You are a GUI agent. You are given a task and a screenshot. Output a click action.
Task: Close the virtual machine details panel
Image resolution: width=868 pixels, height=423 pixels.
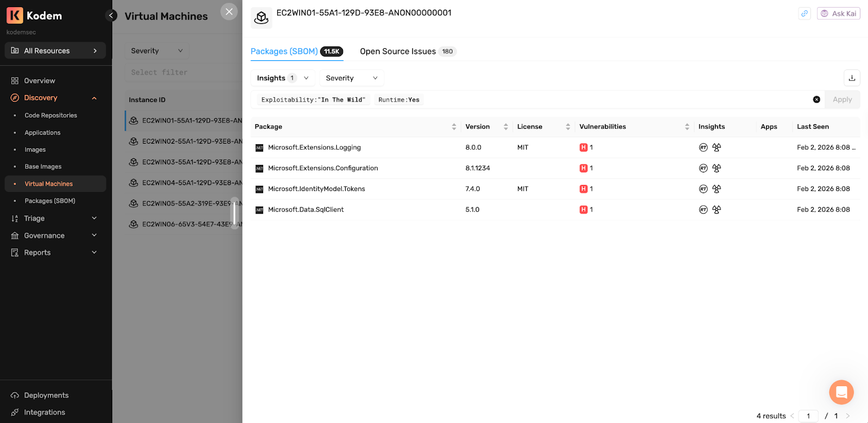(229, 11)
